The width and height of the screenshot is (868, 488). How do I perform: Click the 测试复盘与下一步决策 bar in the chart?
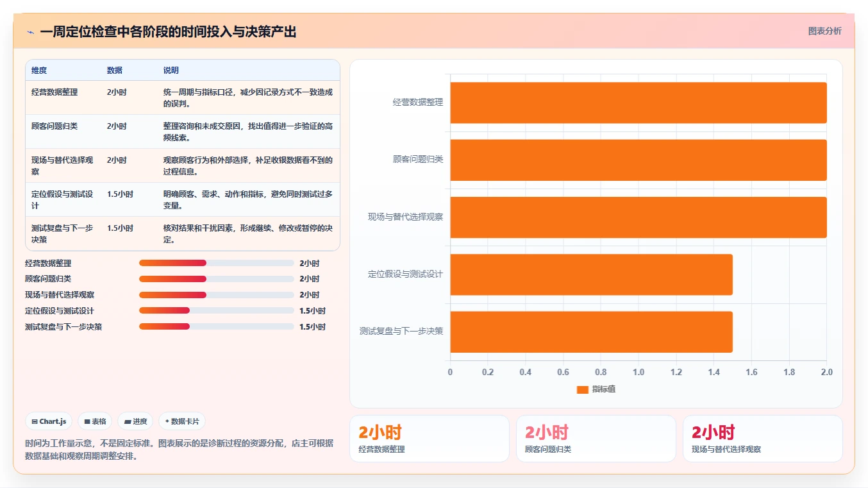[591, 332]
